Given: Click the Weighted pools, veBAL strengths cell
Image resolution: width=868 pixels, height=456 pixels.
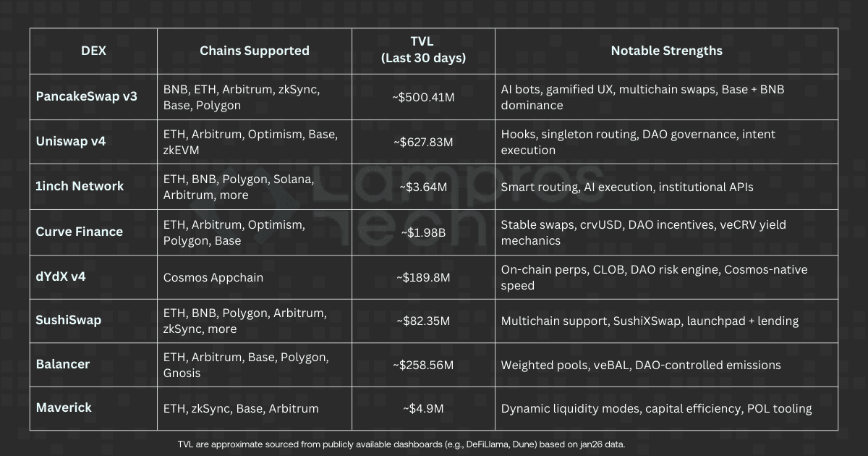Looking at the screenshot, I should click(641, 366).
